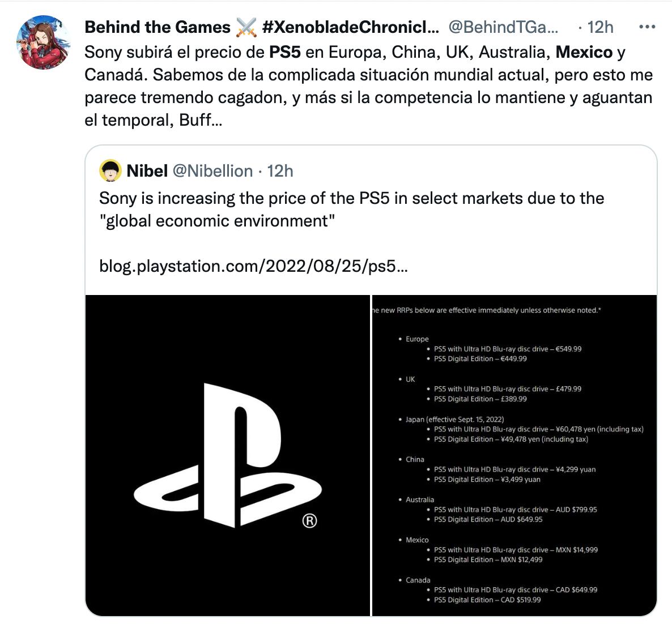Click the bold "Mexico" in the tweet text
This screenshot has width=672, height=624.
pos(584,52)
